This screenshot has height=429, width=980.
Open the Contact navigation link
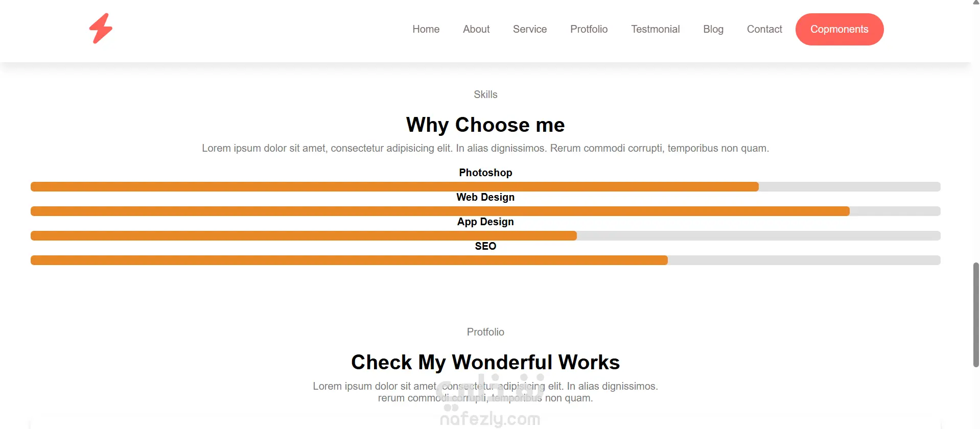point(764,29)
